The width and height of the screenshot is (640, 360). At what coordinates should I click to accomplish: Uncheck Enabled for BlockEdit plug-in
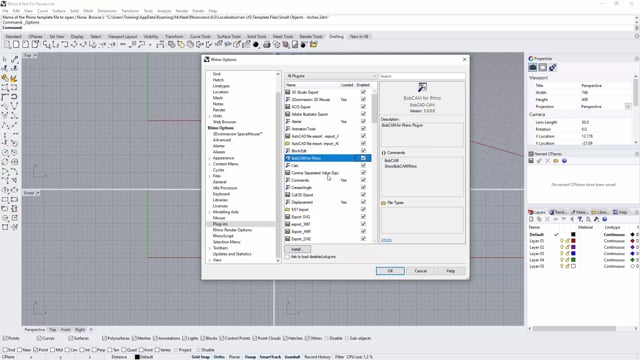click(x=363, y=151)
